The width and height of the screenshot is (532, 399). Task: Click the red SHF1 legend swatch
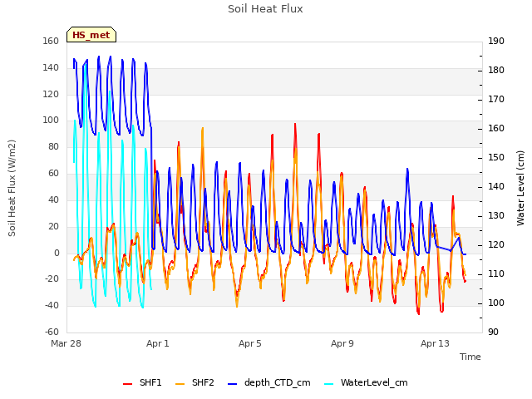click(x=127, y=384)
